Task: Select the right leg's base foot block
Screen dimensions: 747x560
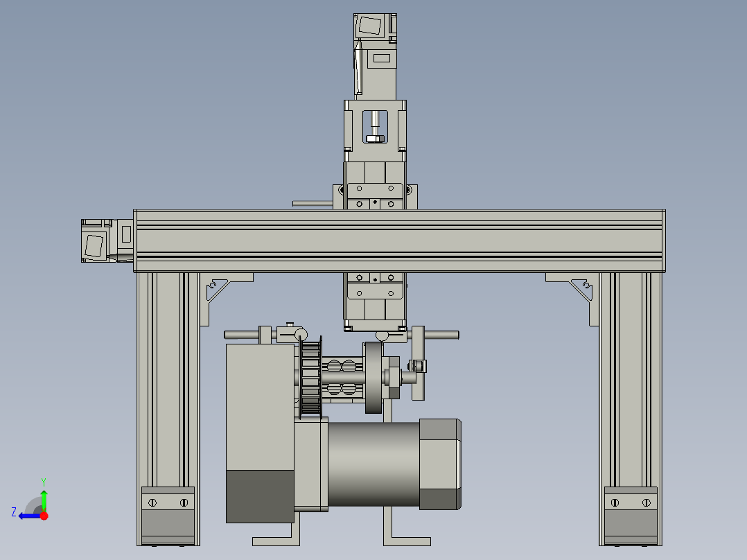Action: pyautogui.click(x=631, y=516)
